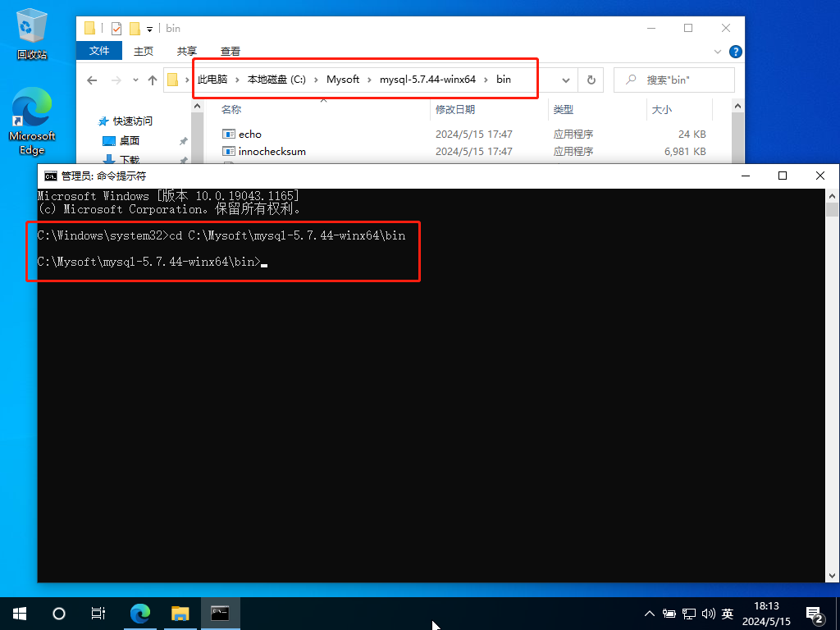Show hidden system tray icons

[650, 614]
